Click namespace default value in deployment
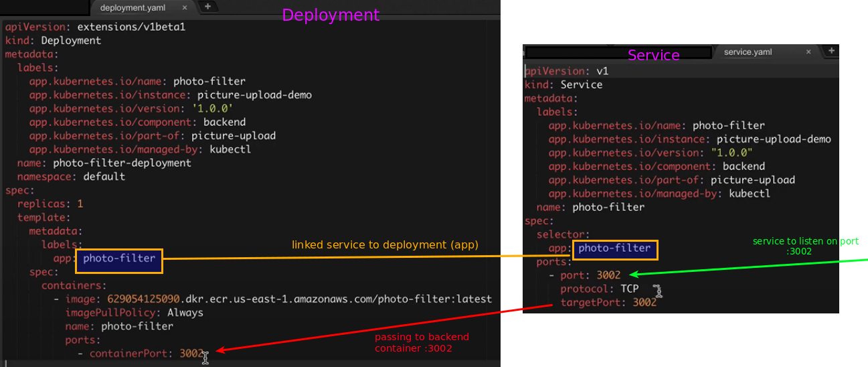This screenshot has width=868, height=367. click(104, 177)
